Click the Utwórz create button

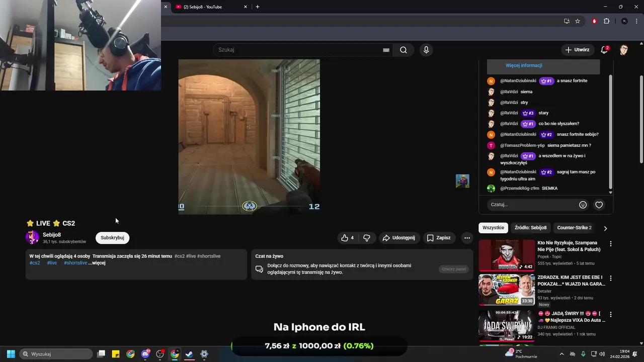coord(577,50)
